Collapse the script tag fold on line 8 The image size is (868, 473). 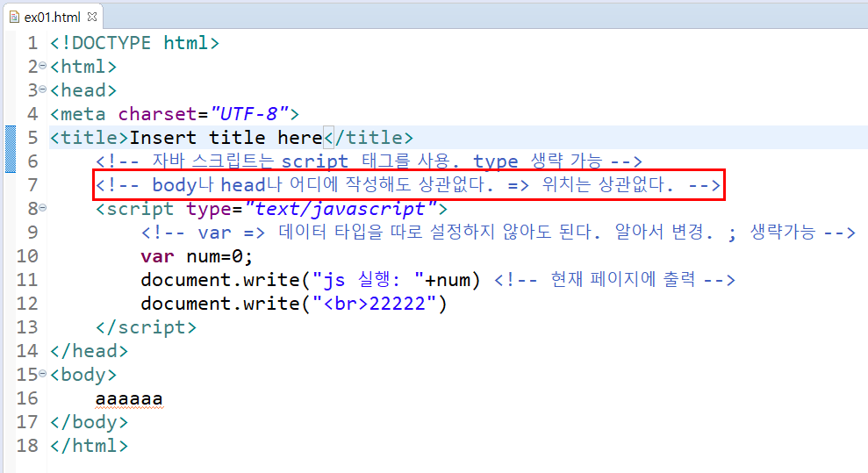(x=43, y=208)
